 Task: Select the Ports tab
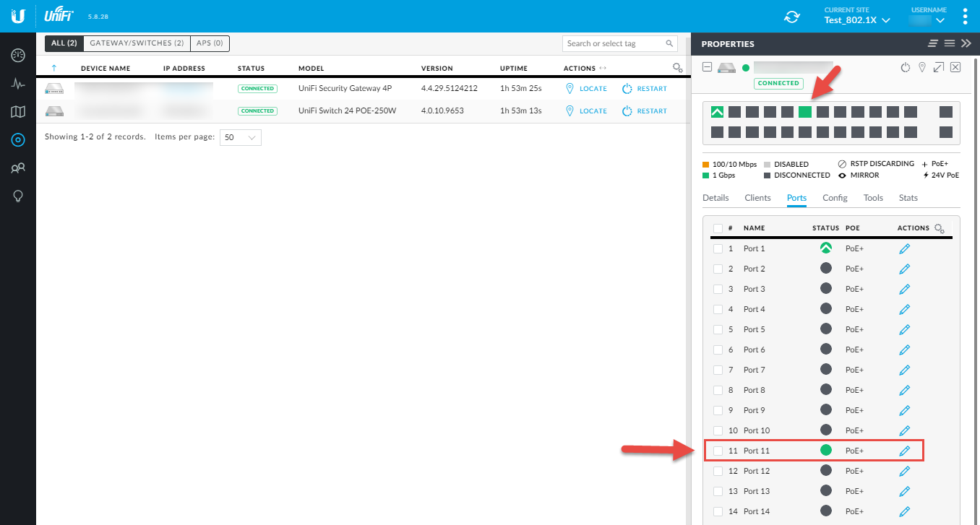(796, 198)
